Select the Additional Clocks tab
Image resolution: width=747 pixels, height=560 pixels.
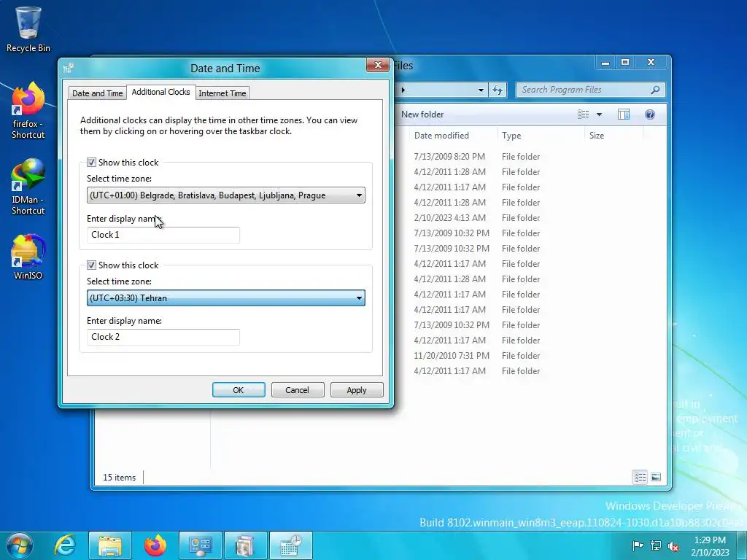point(161,92)
